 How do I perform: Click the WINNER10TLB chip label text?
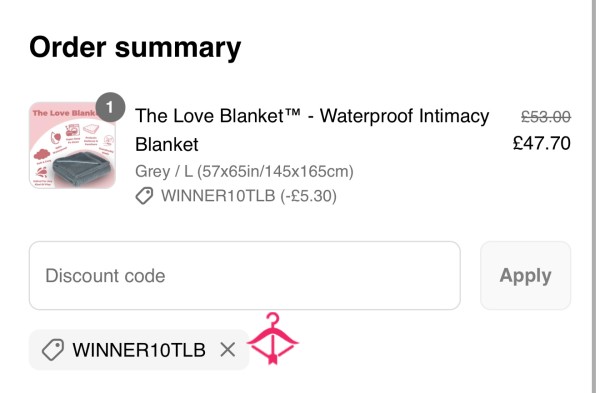(139, 350)
